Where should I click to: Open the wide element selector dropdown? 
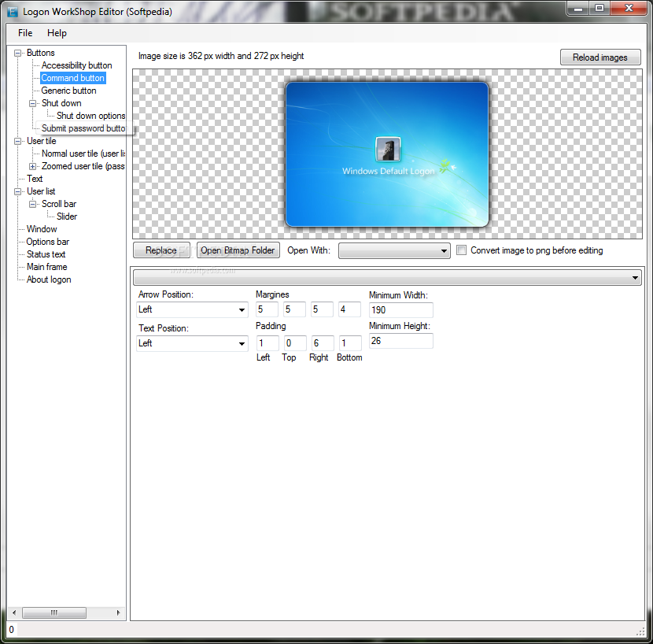[387, 278]
